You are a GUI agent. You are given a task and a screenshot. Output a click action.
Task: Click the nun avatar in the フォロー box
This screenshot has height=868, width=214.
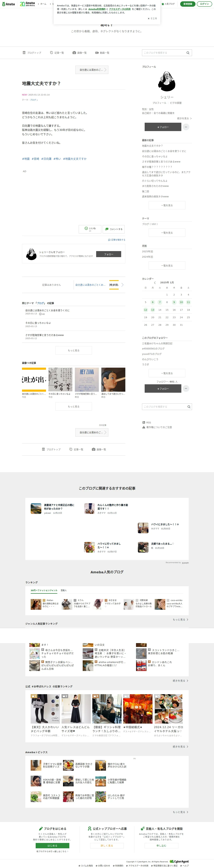[x=31, y=254]
